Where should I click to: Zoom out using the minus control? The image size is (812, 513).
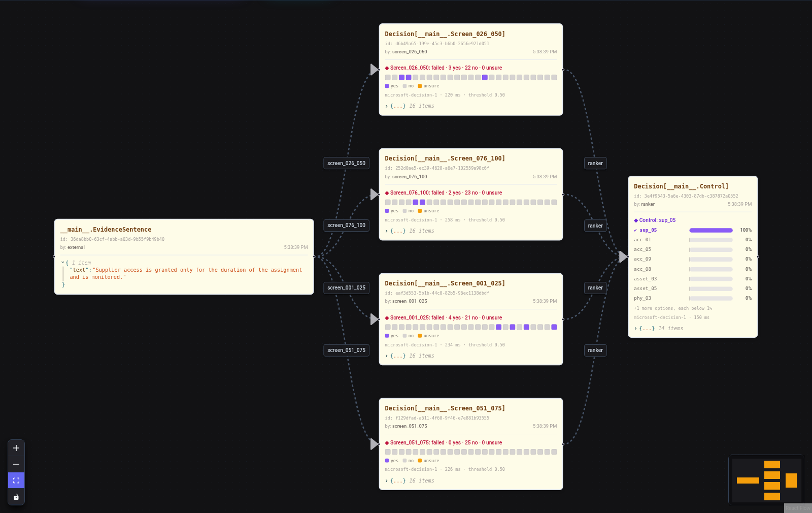[16, 464]
